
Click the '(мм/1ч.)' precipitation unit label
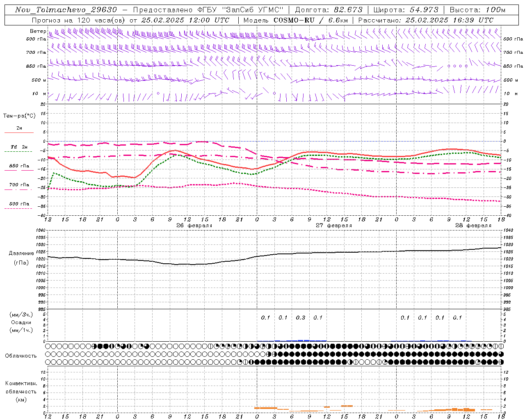pyautogui.click(x=21, y=330)
